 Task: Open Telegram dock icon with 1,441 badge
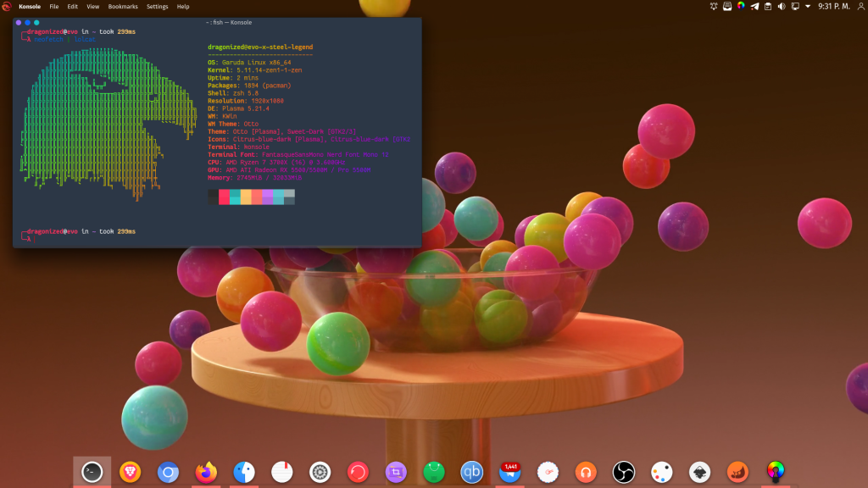pos(510,472)
